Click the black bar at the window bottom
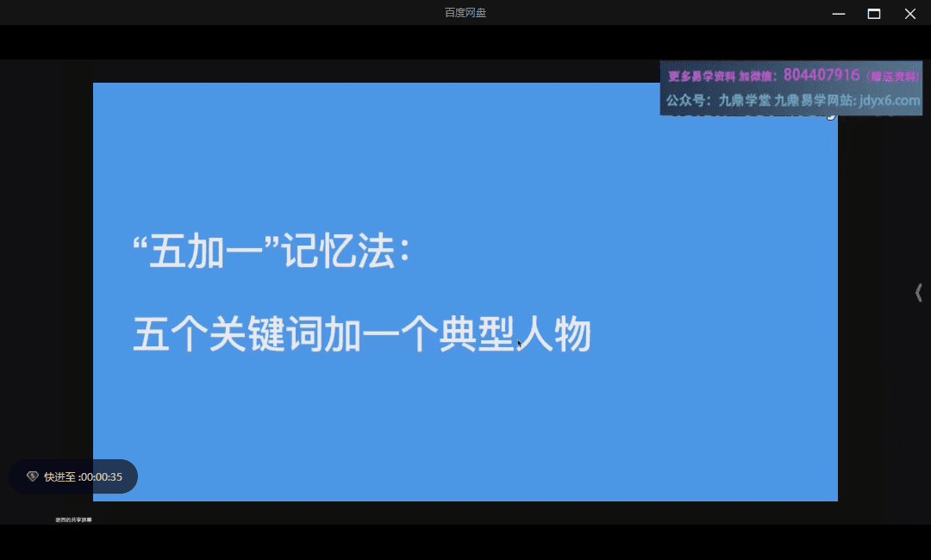Image resolution: width=931 pixels, height=560 pixels. coord(465,543)
